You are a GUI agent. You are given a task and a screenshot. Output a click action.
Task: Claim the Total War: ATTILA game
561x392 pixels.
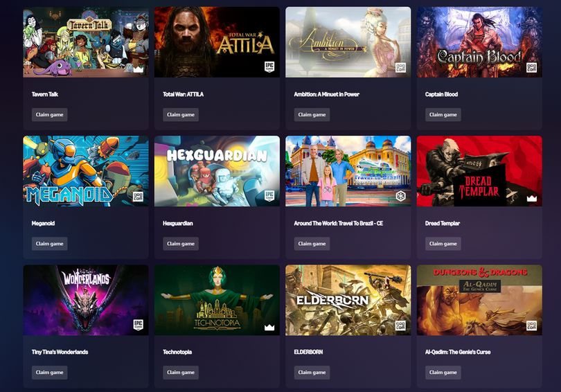point(181,115)
